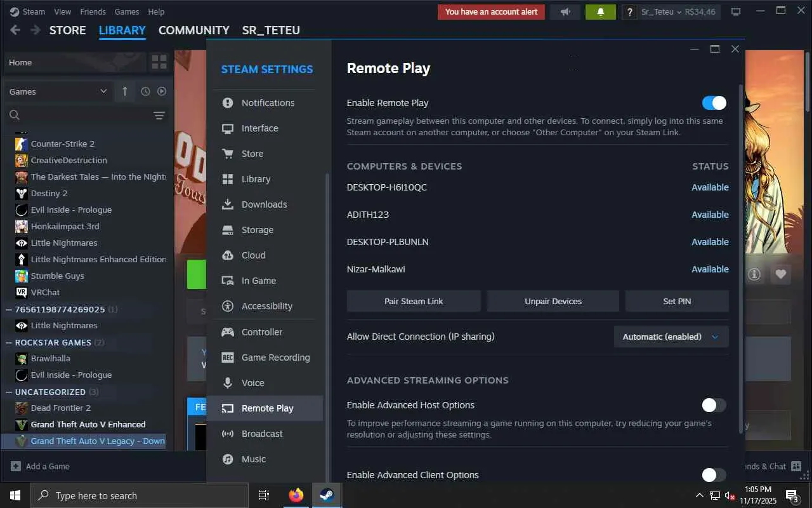The image size is (812, 508).
Task: Click the Steam taskbar icon
Action: click(327, 495)
